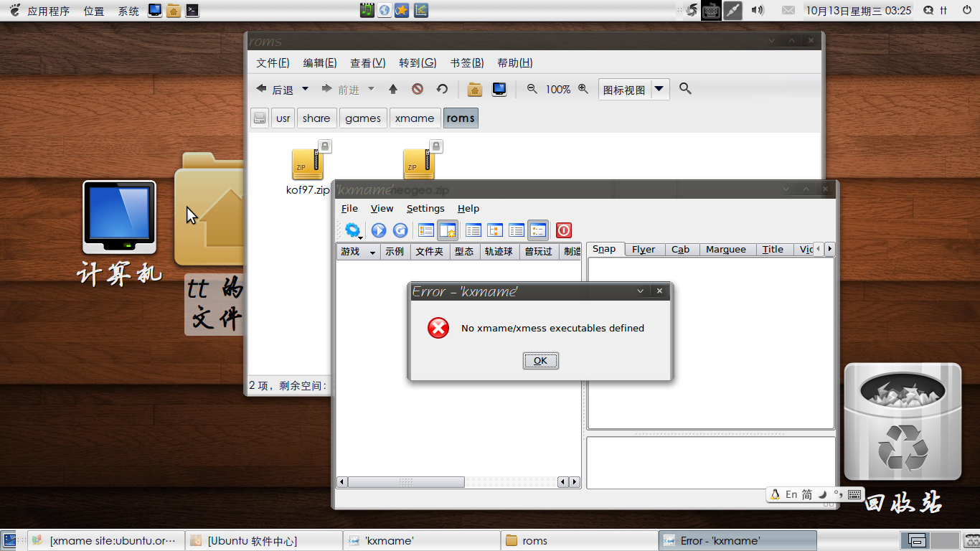Select the highlighted details tree view icon

click(538, 230)
